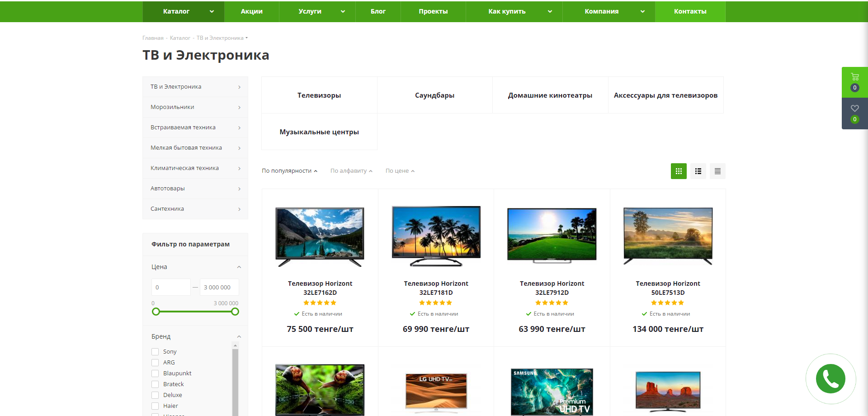Focus the minimum price input field
868x416 pixels.
[171, 287]
